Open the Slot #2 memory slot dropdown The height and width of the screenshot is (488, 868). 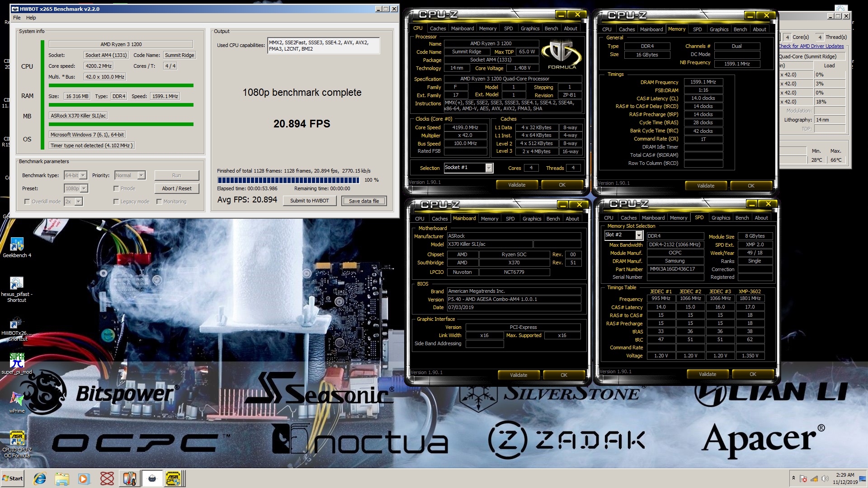623,235
